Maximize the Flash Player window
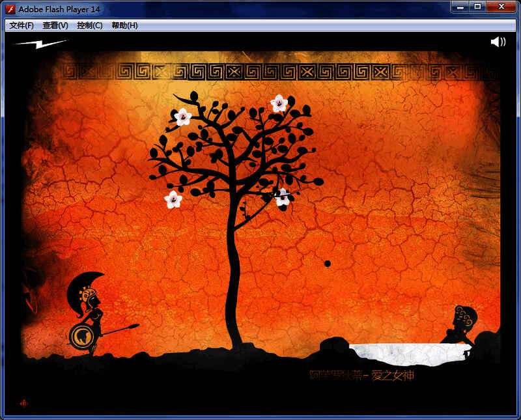Viewport: 521px width, 420px height. (x=479, y=7)
